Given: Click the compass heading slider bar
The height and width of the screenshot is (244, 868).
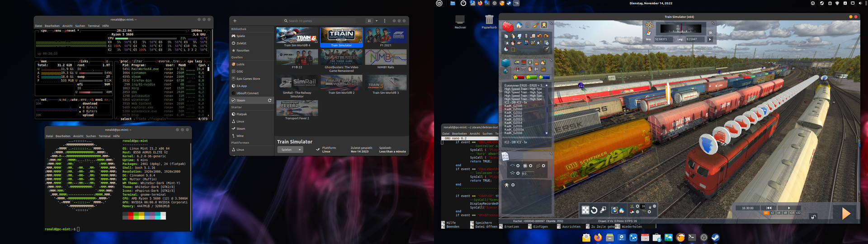Looking at the screenshot, I should (x=681, y=29).
